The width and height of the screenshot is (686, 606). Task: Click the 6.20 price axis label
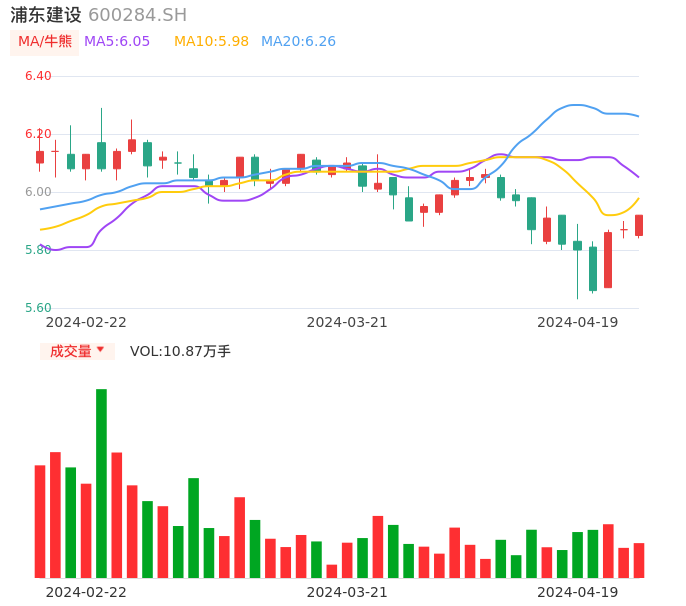[x=38, y=134]
